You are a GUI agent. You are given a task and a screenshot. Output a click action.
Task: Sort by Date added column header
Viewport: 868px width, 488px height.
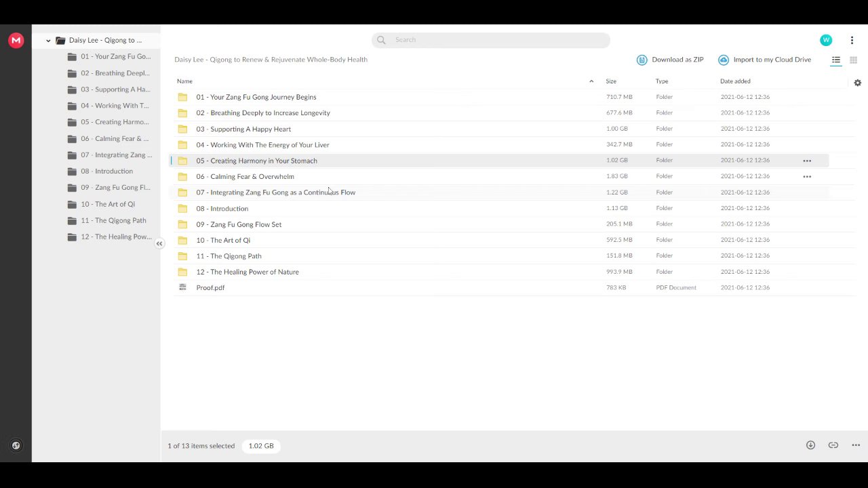point(735,81)
